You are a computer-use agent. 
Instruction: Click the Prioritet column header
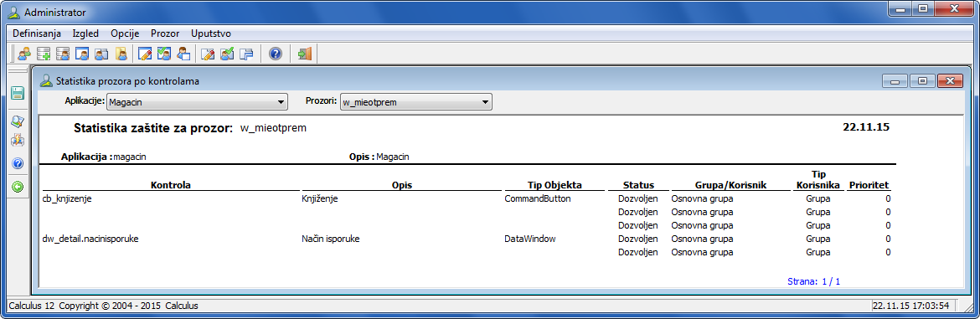point(869,185)
